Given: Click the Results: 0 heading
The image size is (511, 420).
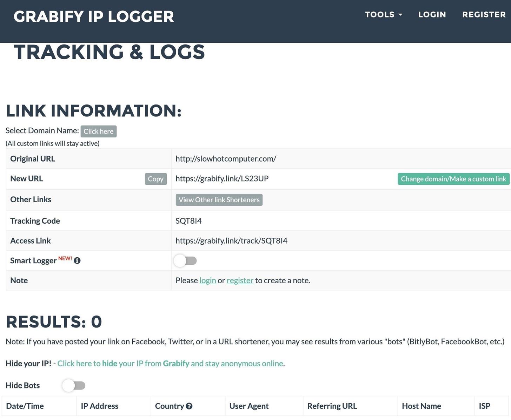Looking at the screenshot, I should click(54, 321).
